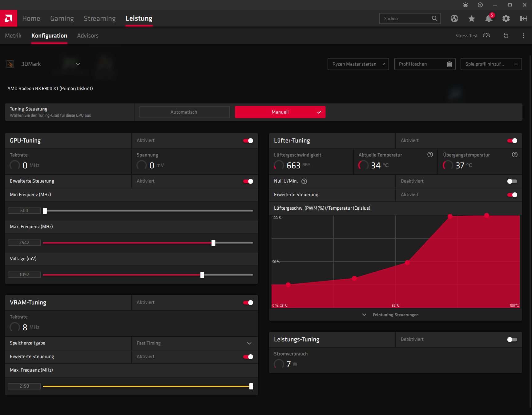Open the three-dot more options menu

click(x=523, y=36)
